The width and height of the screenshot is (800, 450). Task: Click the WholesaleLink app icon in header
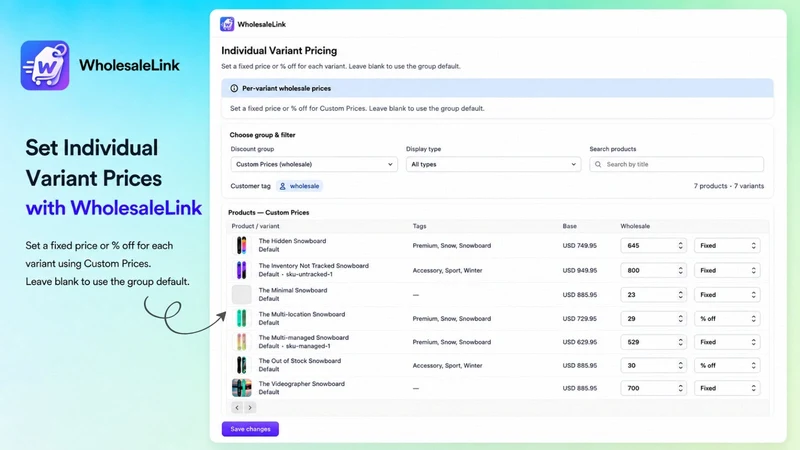click(x=227, y=24)
